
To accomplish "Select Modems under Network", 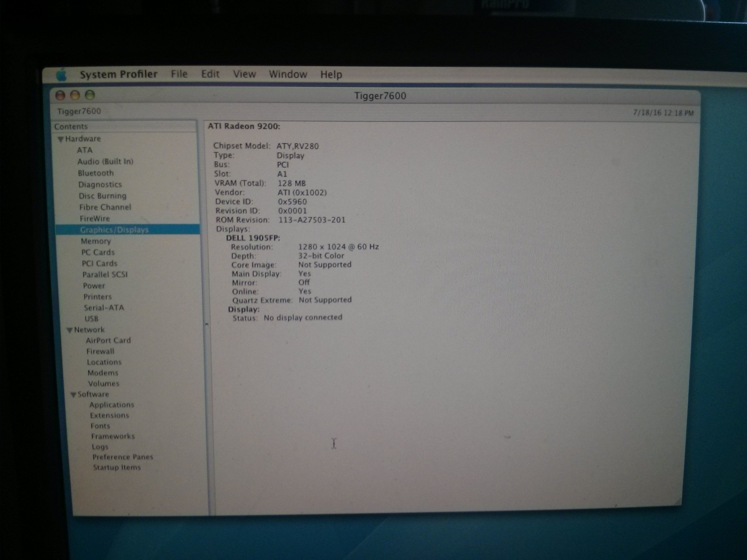I will click(103, 373).
